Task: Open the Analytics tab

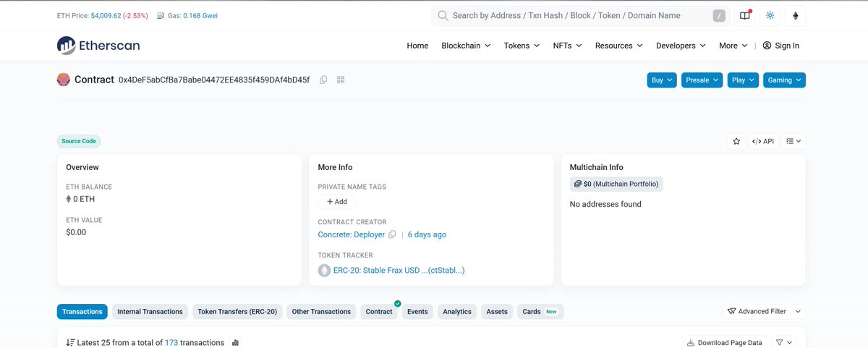Action: point(457,312)
